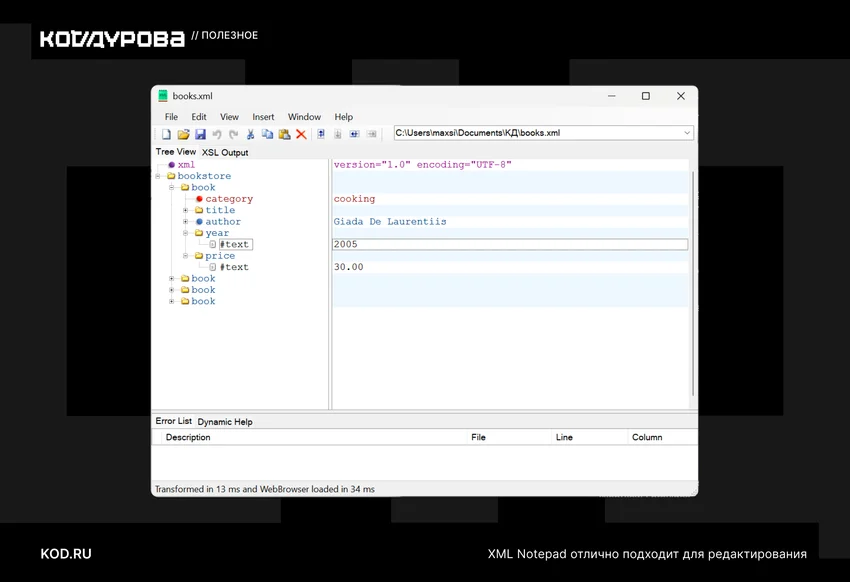
Task: Open the Insert menu
Action: pyautogui.click(x=263, y=117)
